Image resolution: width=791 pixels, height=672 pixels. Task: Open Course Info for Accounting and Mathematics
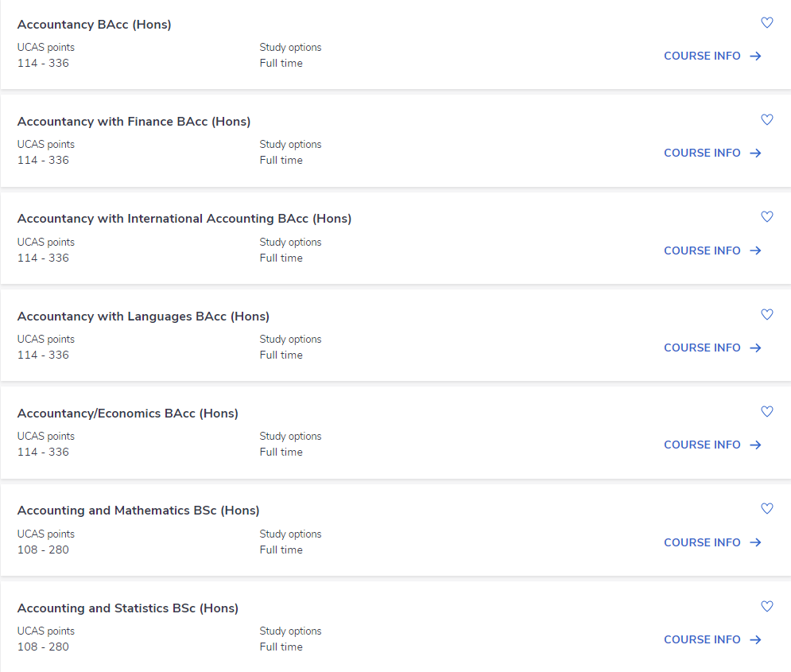pos(712,542)
